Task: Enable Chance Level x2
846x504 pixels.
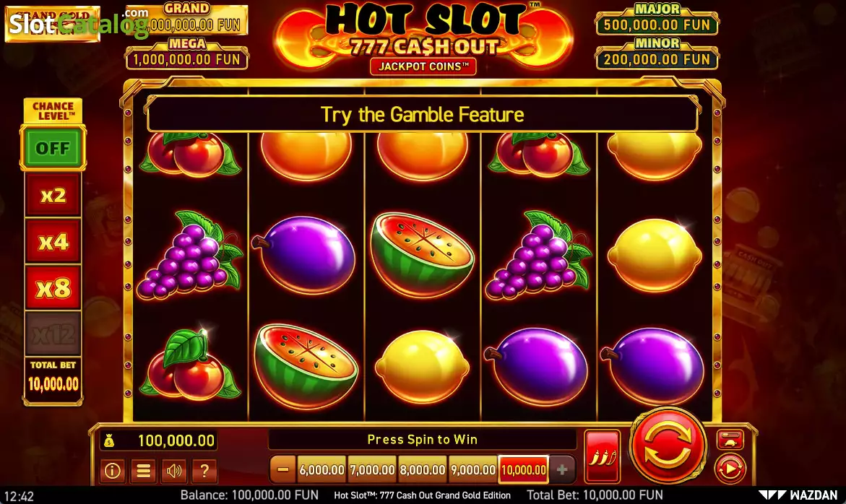Action: point(53,194)
